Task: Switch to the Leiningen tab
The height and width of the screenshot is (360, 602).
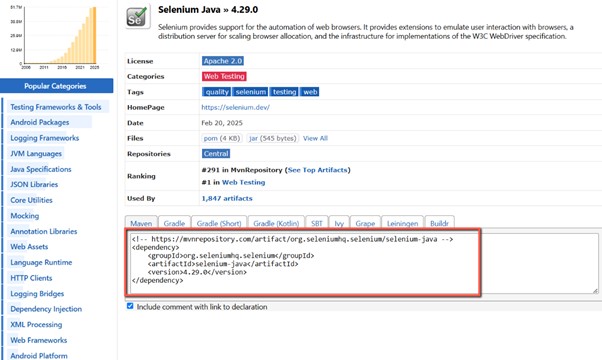Action: click(402, 223)
